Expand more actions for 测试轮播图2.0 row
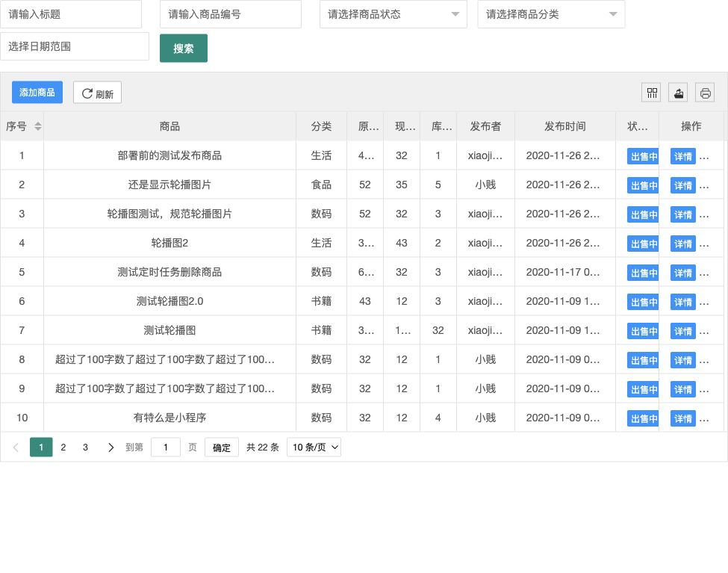The height and width of the screenshot is (573, 728). point(704,302)
